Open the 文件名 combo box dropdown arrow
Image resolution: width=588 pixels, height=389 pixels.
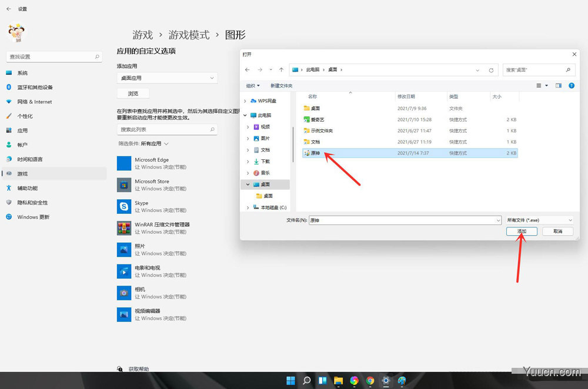[498, 220]
